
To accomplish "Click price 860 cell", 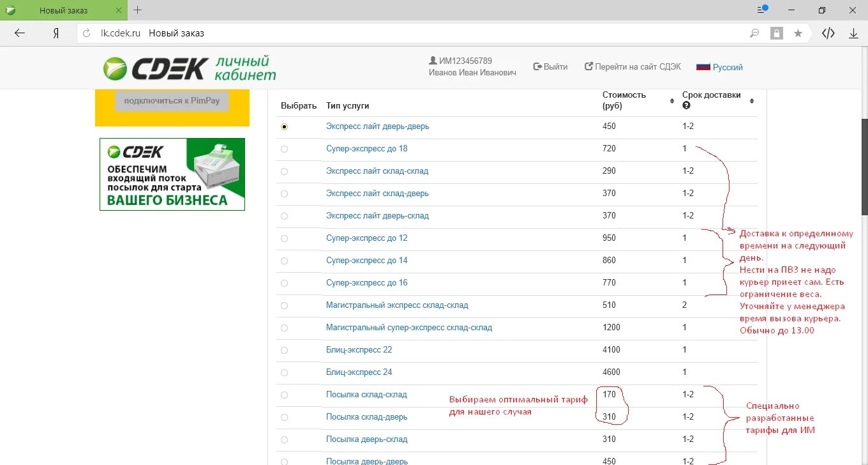I will 610,261.
